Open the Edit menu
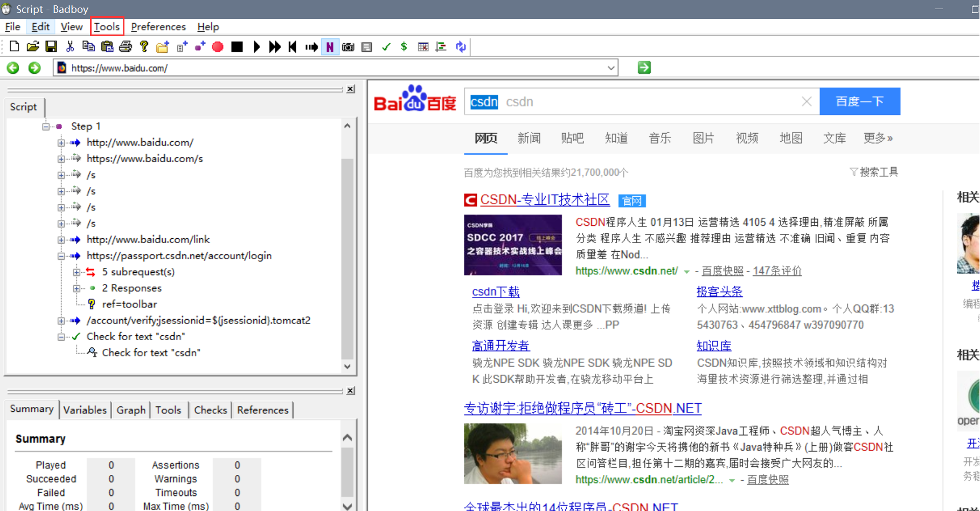The height and width of the screenshot is (511, 980). [40, 27]
